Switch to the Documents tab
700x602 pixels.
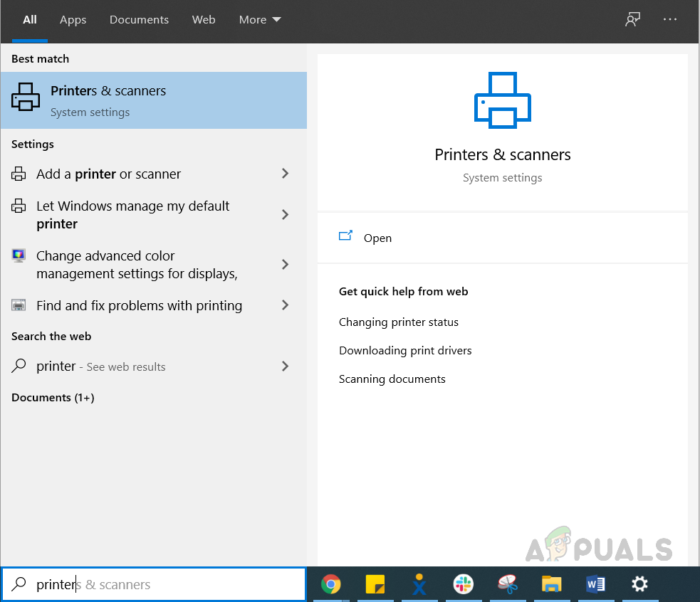click(140, 20)
